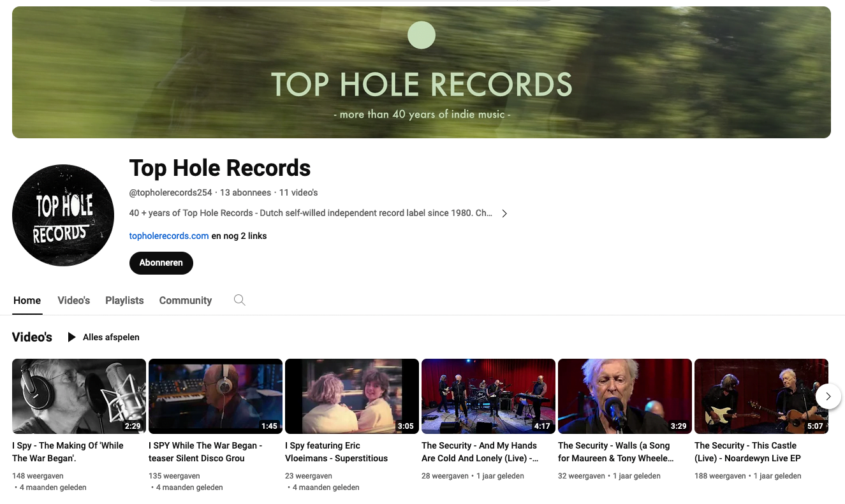Viewport: 845px width, 504px height.
Task: Click the play icon beside Alles afspelen
Action: [72, 337]
